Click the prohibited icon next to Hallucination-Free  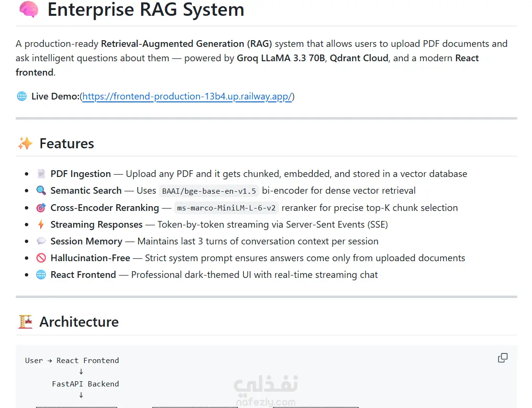41,258
